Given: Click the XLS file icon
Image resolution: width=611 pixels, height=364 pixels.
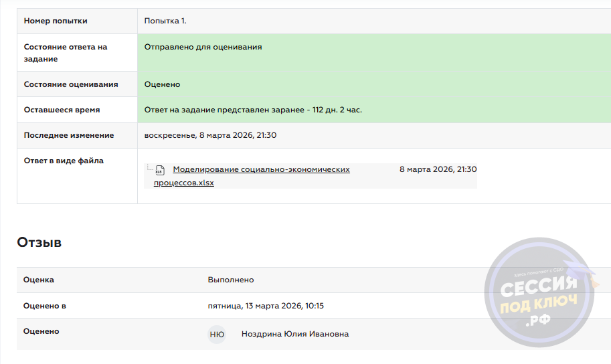Looking at the screenshot, I should (x=159, y=171).
